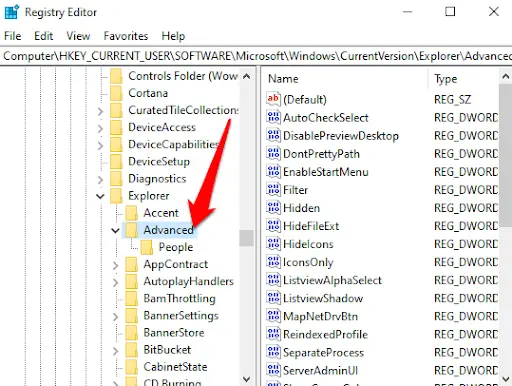Select the BamThrottling folder icon
Screen dimensions: 512x386
pyautogui.click(x=131, y=298)
